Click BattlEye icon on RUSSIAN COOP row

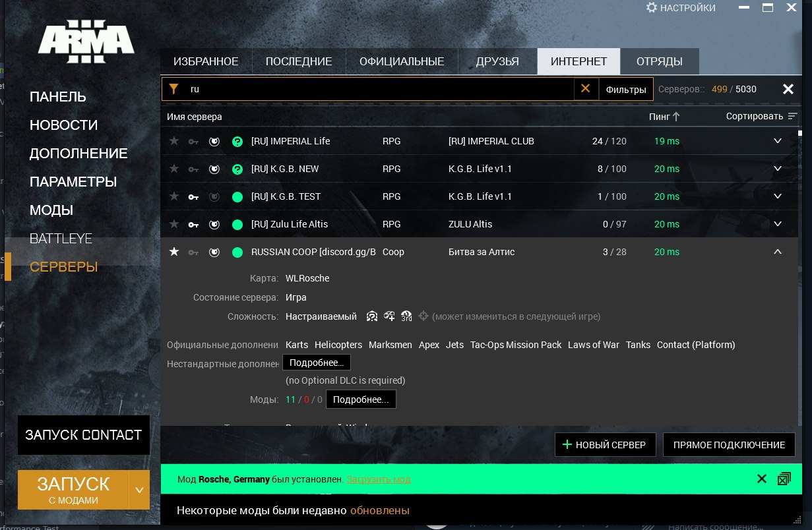pyautogui.click(x=214, y=252)
